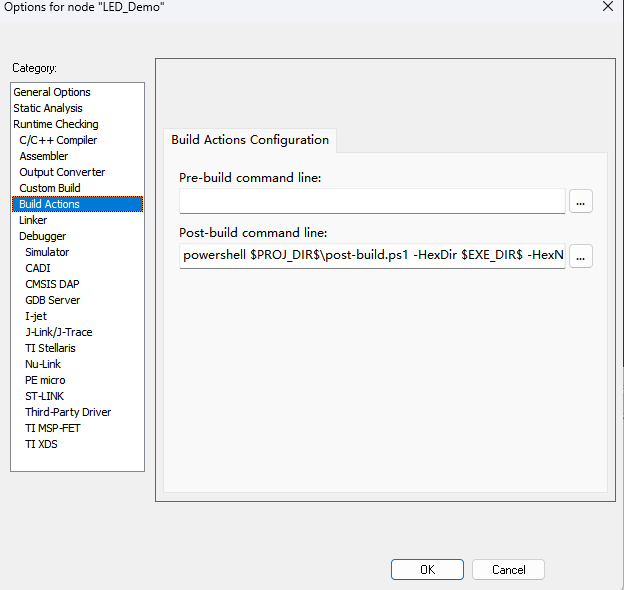Select Output Converter category

(x=62, y=172)
